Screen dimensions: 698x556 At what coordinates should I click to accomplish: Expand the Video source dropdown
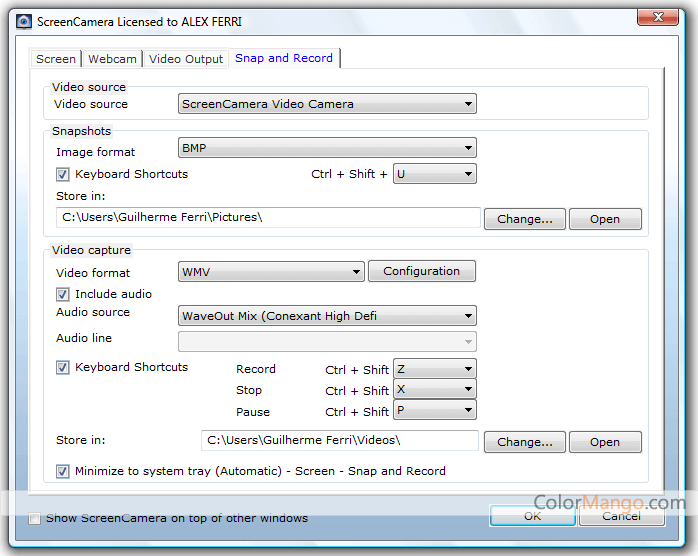tap(327, 104)
